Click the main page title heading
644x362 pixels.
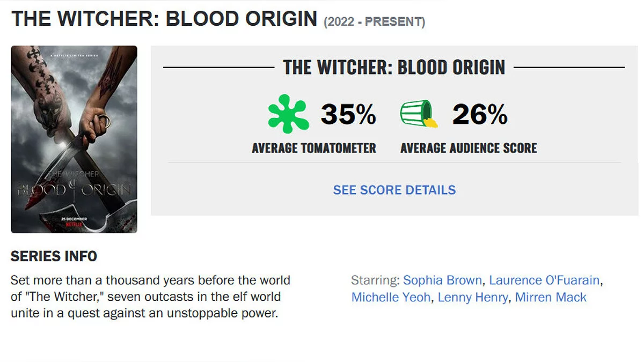click(x=164, y=19)
